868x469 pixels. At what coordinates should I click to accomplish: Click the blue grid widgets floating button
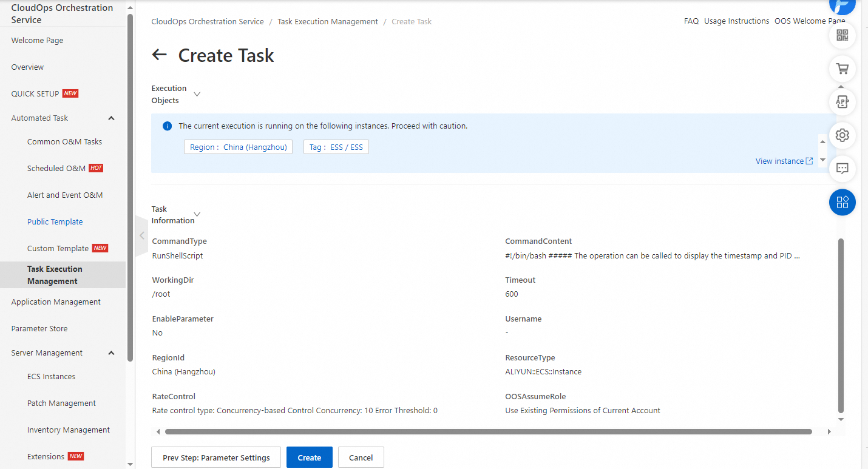843,203
